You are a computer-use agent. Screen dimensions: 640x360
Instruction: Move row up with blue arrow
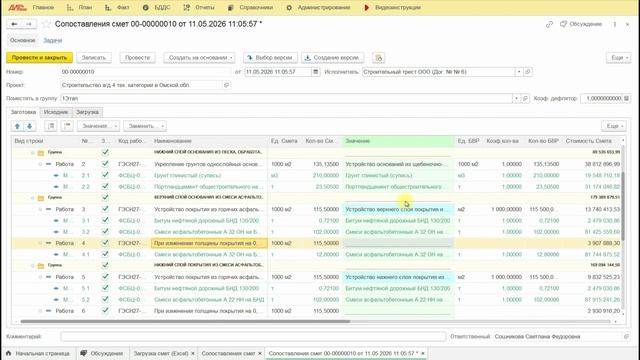[17, 126]
